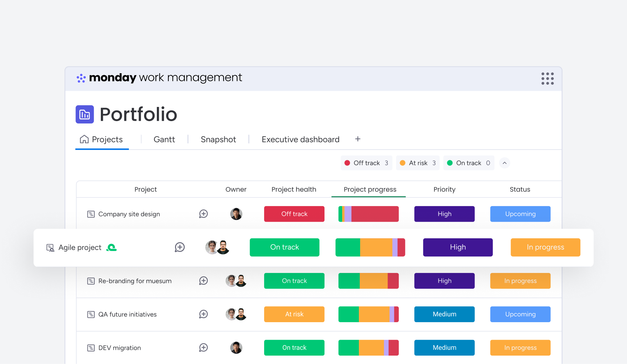Click item icon beside Agile project
This screenshot has height=364, width=627.
coord(50,248)
